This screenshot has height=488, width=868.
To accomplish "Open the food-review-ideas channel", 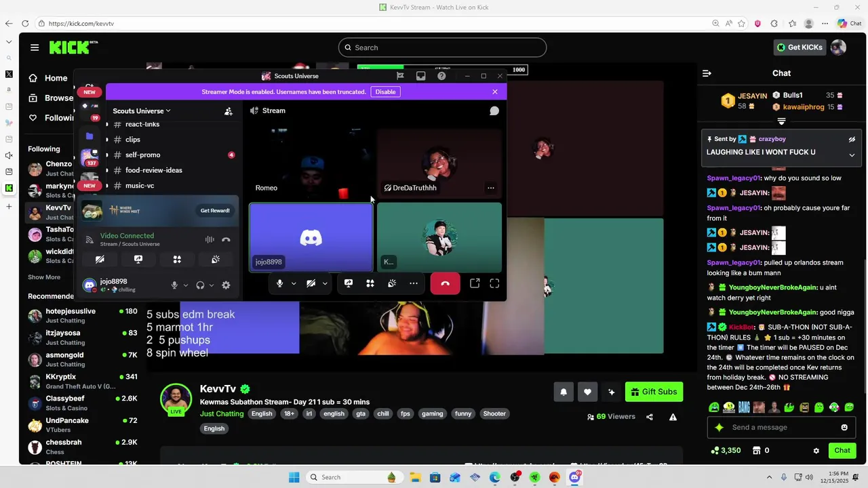I will pos(153,170).
